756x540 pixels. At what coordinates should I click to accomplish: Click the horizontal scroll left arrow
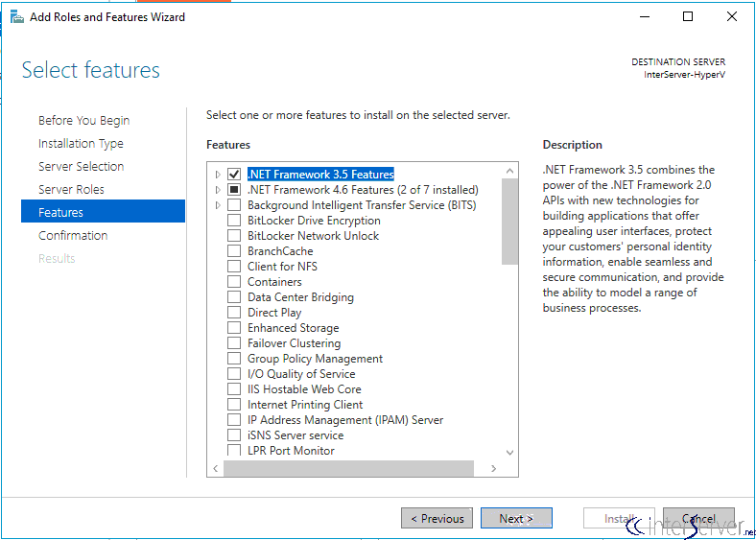point(216,468)
